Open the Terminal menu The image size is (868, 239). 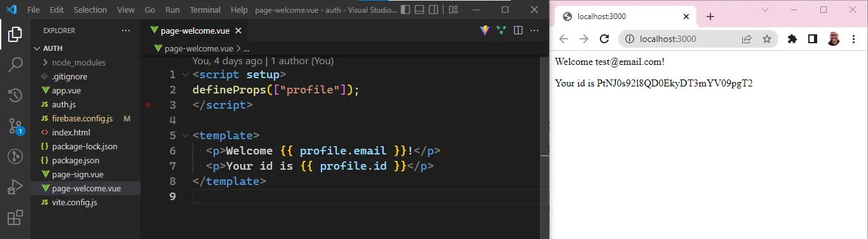tap(205, 10)
